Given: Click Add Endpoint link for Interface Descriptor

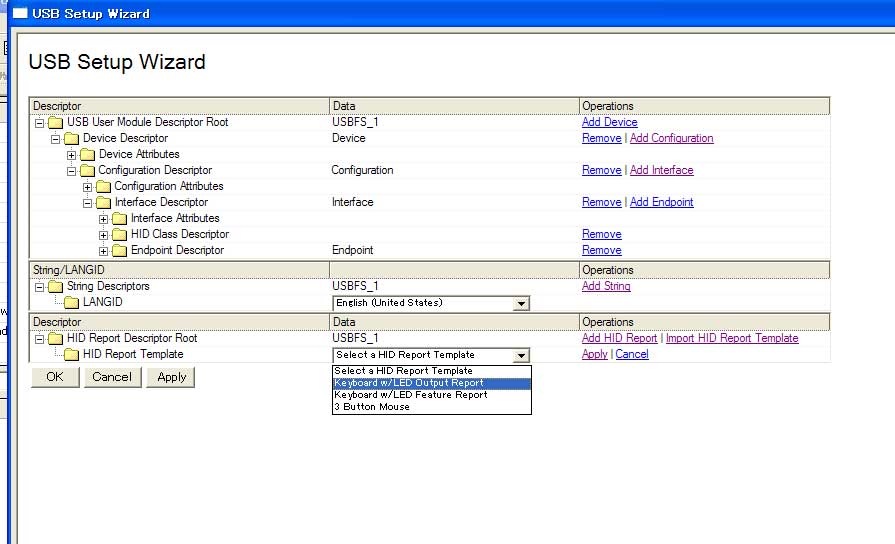Looking at the screenshot, I should coord(661,202).
